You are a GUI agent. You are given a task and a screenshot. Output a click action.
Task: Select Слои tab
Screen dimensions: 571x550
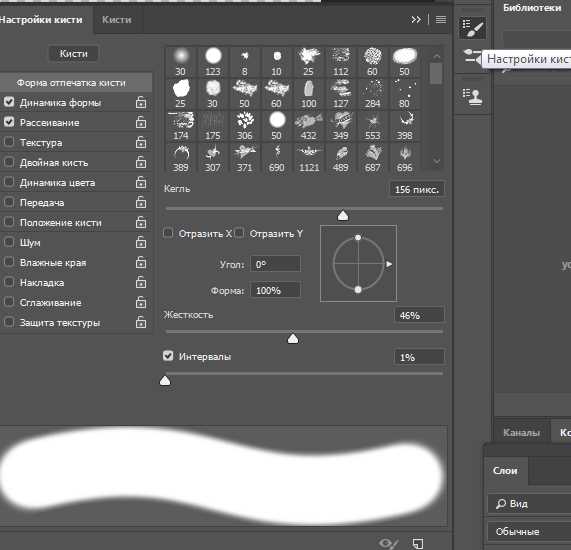[x=505, y=471]
